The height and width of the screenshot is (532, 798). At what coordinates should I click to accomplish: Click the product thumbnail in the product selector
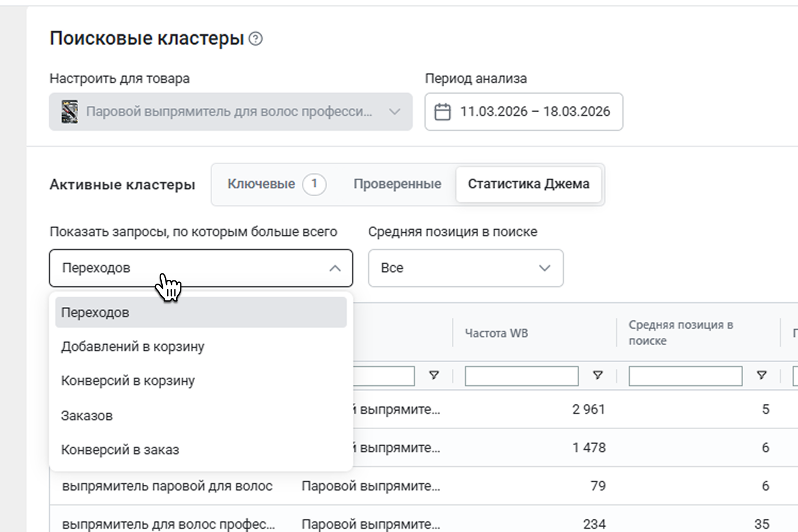70,112
